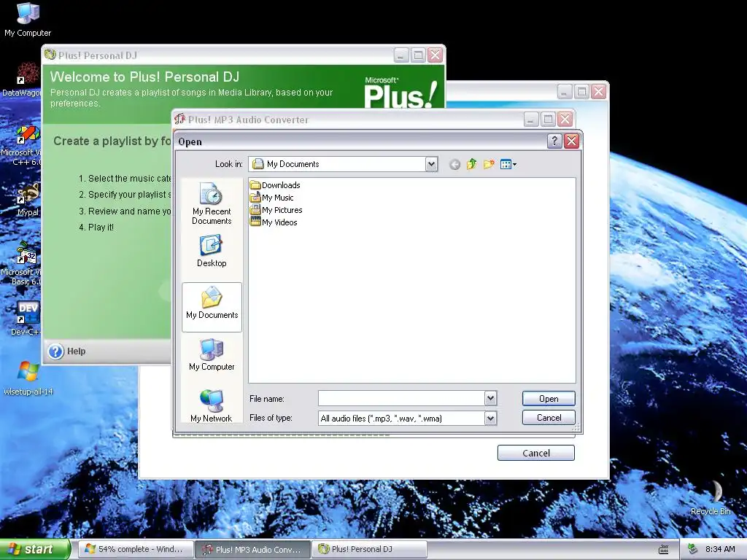Go up one folder level icon
Viewport: 747px width, 560px height.
coord(472,164)
